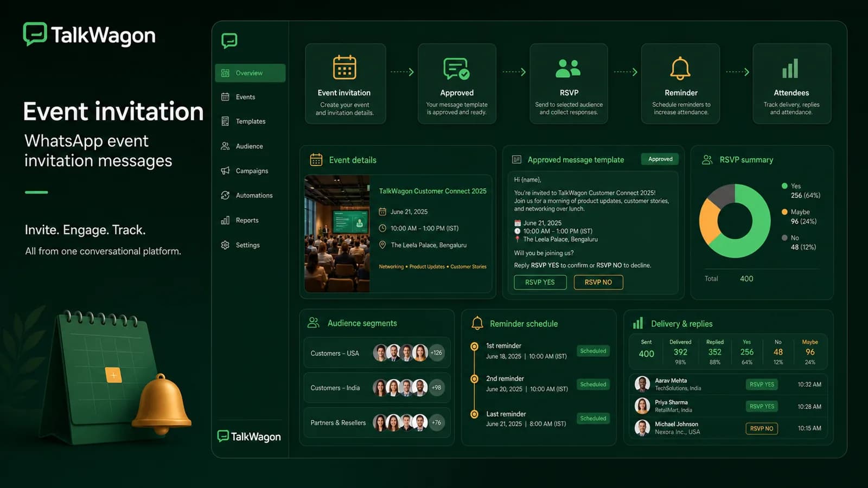Image resolution: width=868 pixels, height=488 pixels.
Task: Click the calendar icon beside June 21, 2025
Action: click(382, 211)
